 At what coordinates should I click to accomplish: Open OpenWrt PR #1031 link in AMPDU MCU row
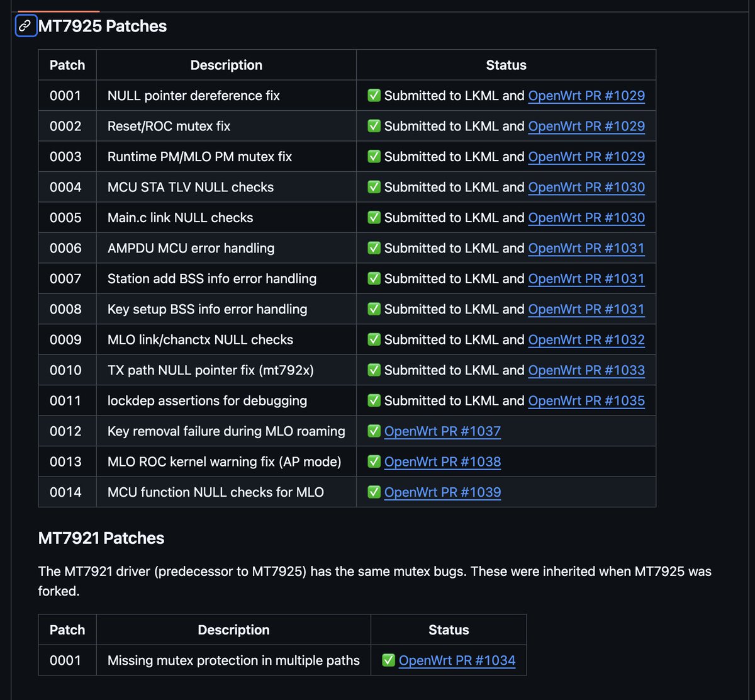pos(586,248)
